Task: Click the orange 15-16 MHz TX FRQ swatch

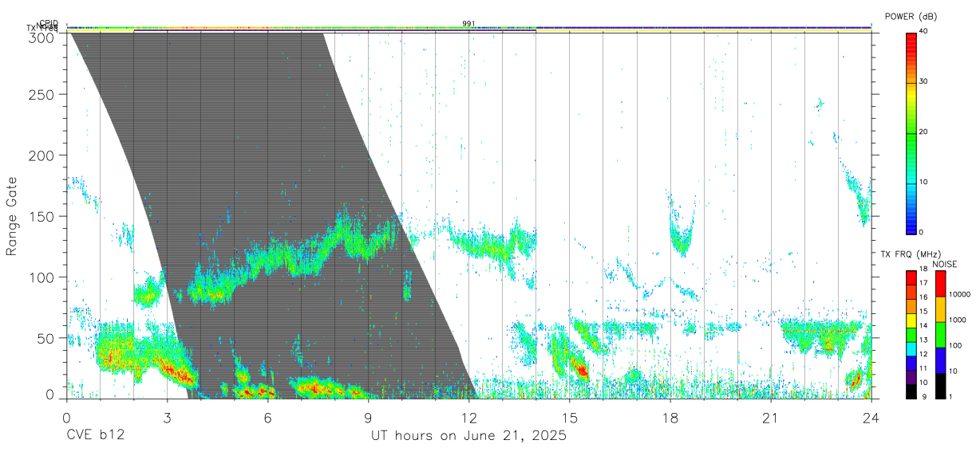Action: pyautogui.click(x=911, y=307)
